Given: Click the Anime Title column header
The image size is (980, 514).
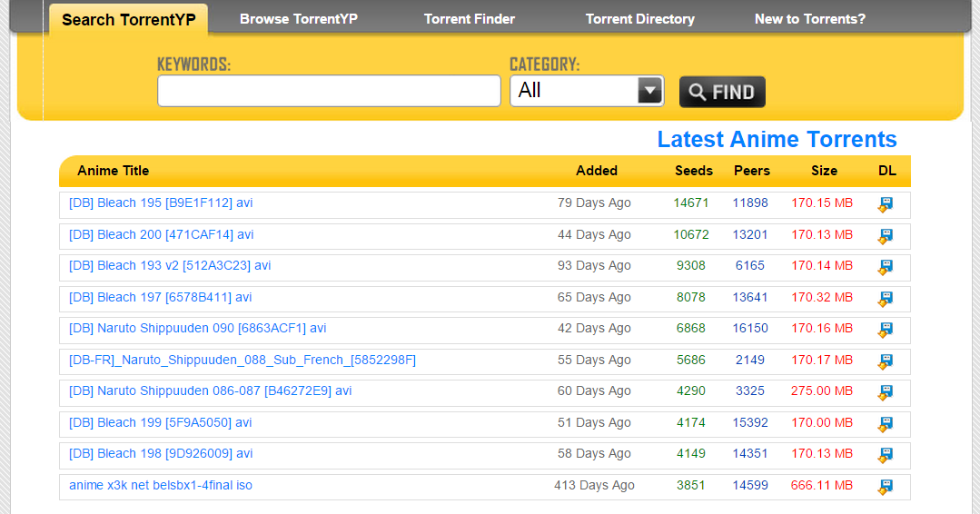Looking at the screenshot, I should tap(114, 171).
